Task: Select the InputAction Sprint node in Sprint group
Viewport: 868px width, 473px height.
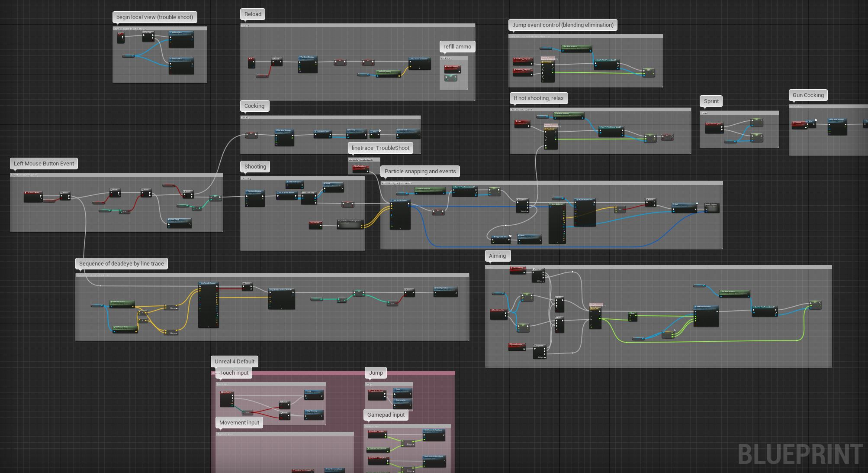Action: (x=714, y=128)
